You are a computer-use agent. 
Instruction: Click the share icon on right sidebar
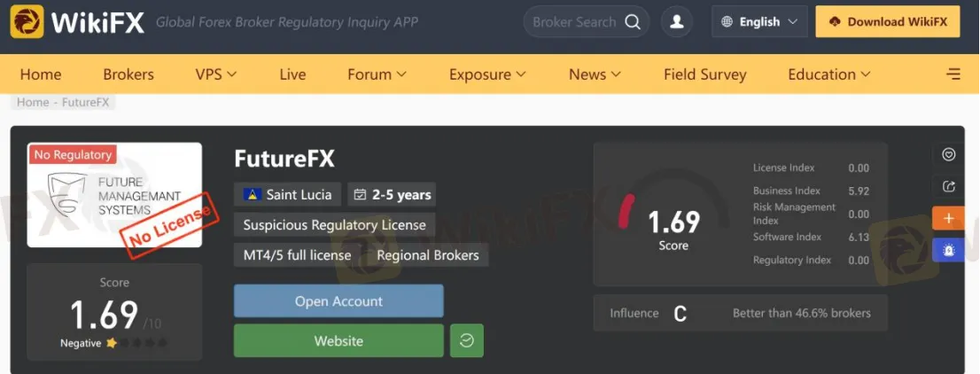[948, 186]
